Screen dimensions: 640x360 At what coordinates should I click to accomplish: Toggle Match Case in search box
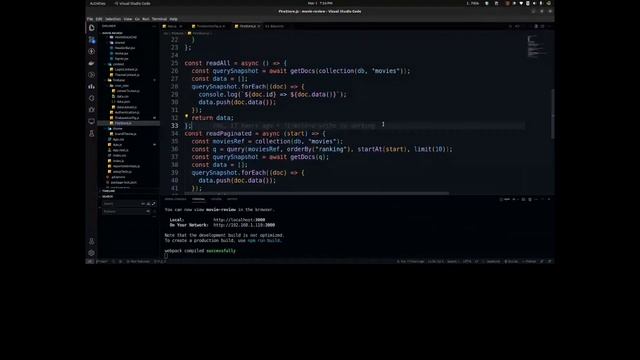coord(143,203)
